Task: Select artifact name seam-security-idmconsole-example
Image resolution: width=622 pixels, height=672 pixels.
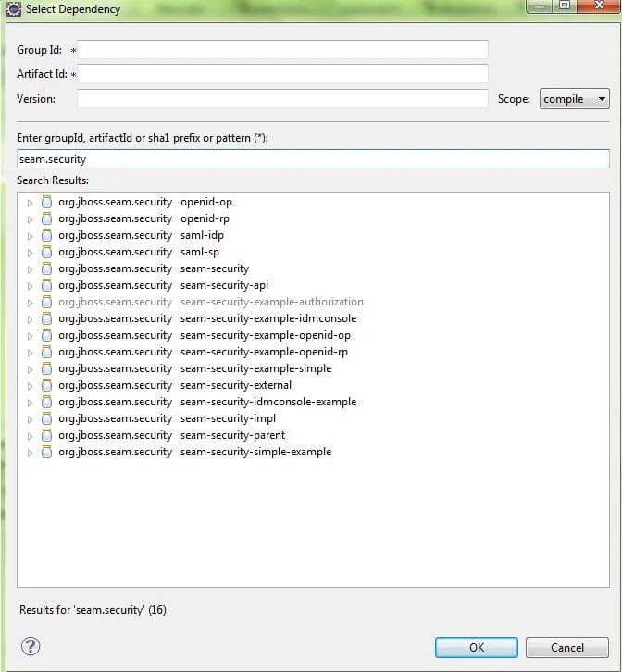Action: tap(268, 402)
